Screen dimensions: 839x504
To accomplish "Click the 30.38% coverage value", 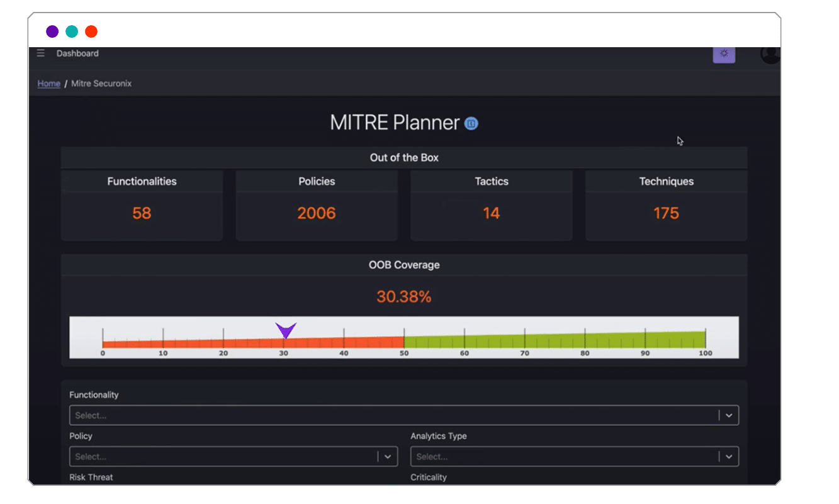I will pos(404,297).
